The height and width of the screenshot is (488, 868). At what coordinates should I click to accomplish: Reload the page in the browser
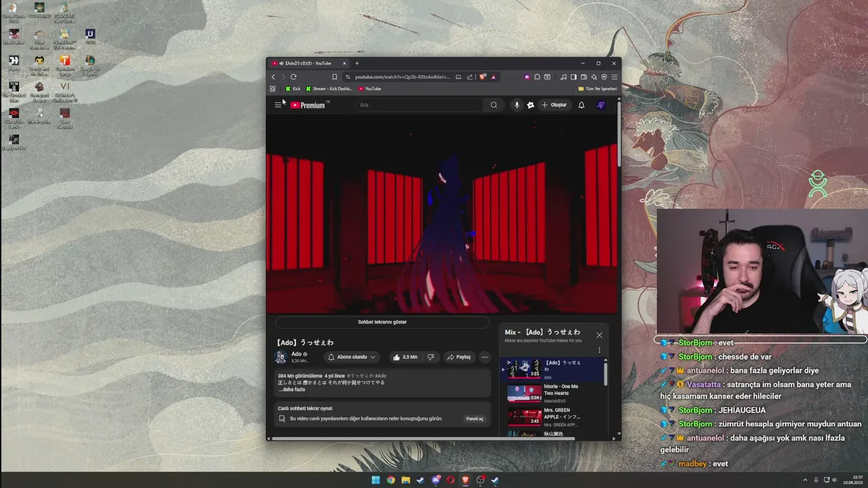click(293, 77)
